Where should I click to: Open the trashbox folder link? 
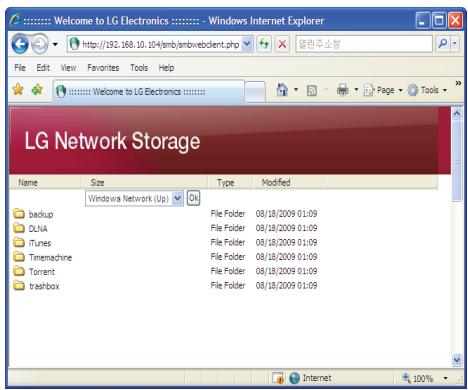click(x=44, y=286)
